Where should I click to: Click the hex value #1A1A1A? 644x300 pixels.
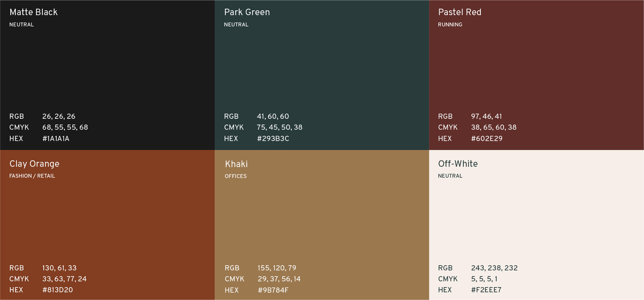[x=56, y=138]
